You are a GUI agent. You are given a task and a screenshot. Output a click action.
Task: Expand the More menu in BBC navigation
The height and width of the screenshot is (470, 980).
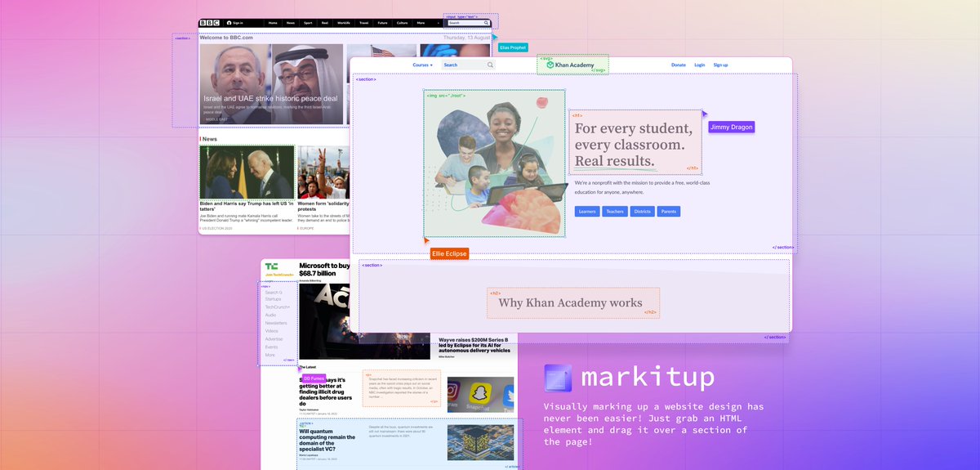tap(421, 23)
